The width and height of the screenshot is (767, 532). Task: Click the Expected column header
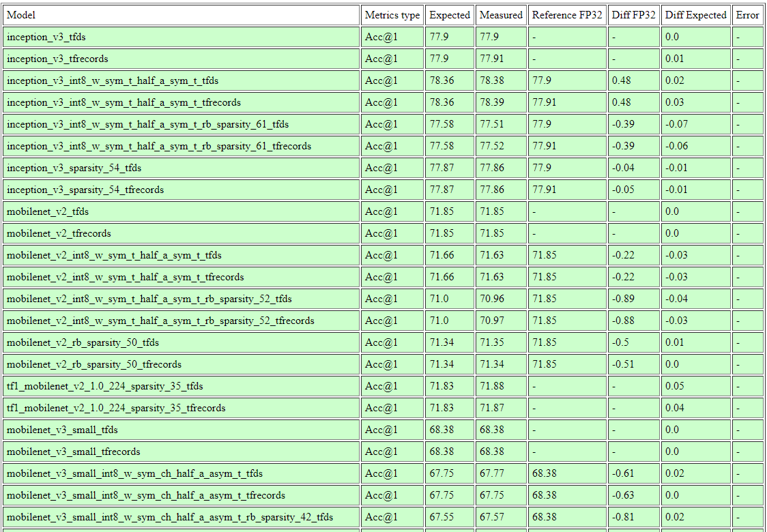coord(450,15)
